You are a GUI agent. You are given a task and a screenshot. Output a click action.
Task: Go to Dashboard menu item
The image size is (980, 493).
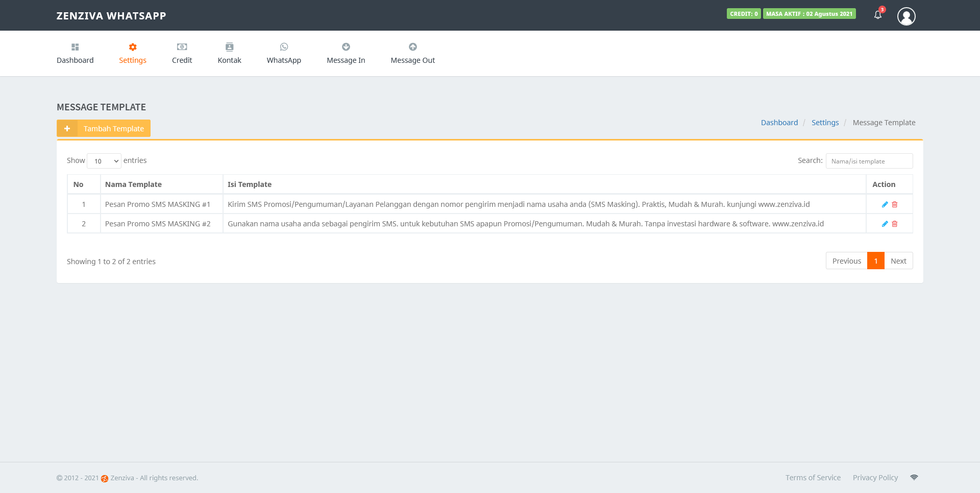pyautogui.click(x=75, y=60)
